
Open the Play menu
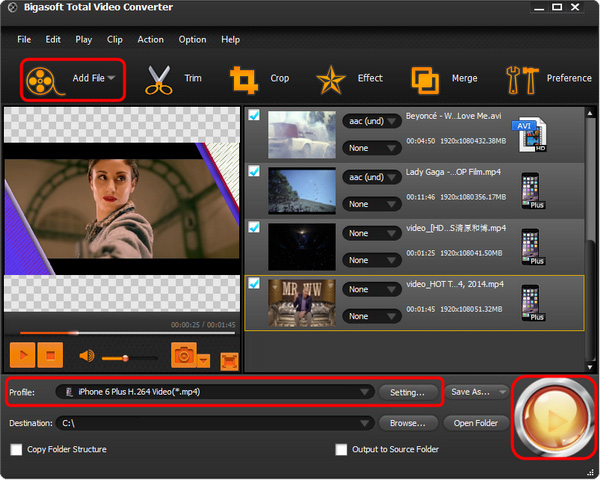[83, 39]
